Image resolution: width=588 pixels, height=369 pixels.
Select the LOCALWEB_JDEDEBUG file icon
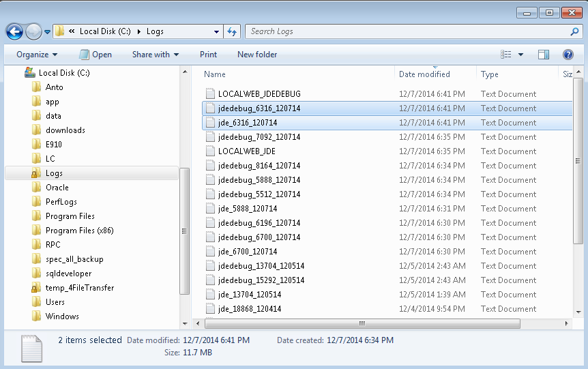coord(210,93)
